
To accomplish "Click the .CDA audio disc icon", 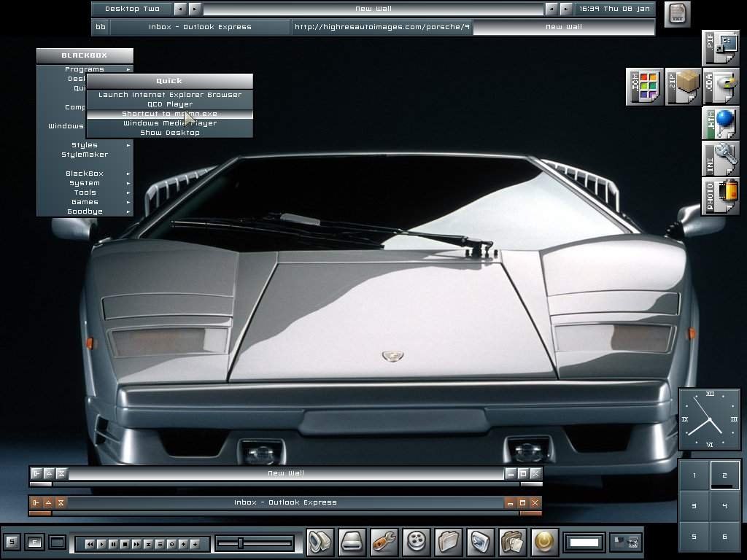I will (721, 87).
